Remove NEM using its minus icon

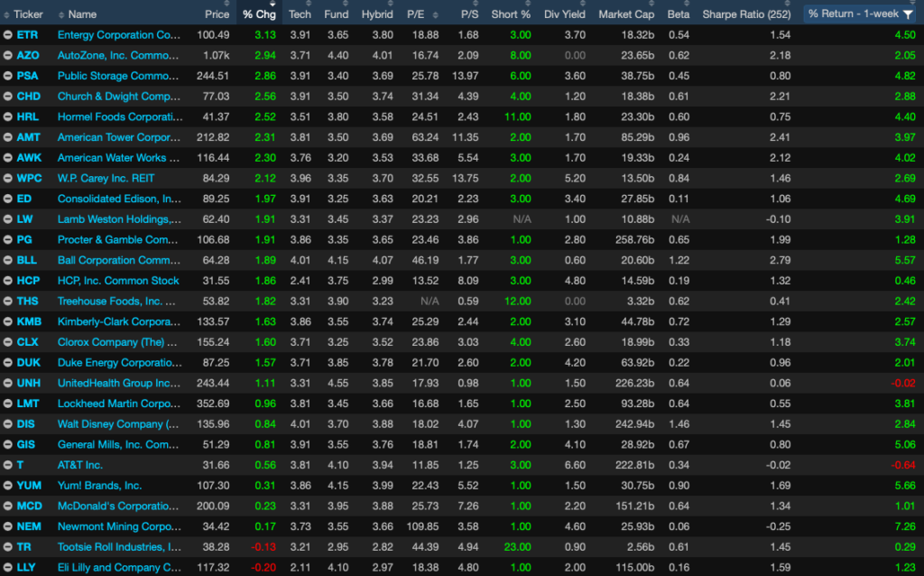tap(7, 526)
